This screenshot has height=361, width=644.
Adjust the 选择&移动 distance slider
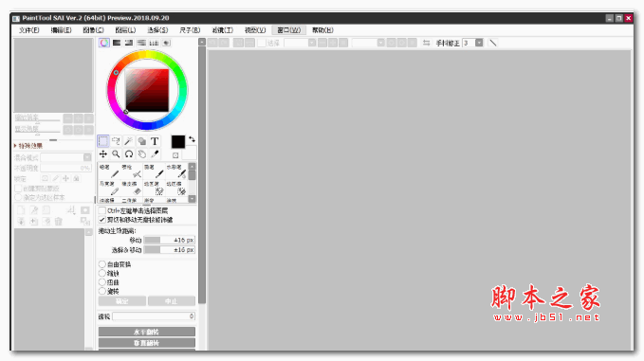(169, 250)
